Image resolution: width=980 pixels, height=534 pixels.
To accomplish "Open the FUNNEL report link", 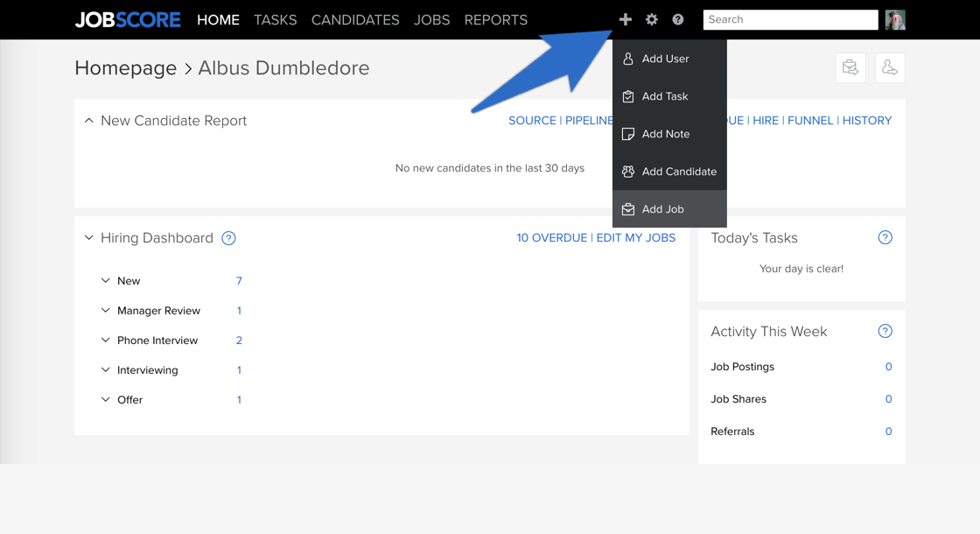I will 810,121.
